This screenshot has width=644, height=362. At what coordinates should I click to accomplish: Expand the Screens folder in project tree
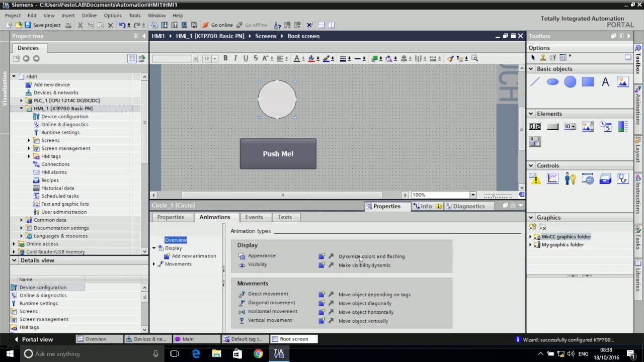29,140
